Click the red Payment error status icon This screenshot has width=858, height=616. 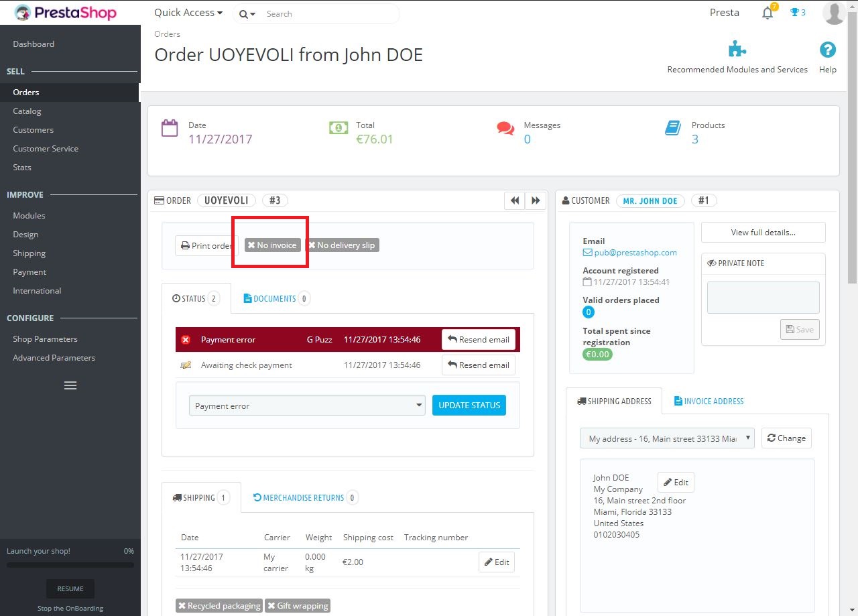186,340
